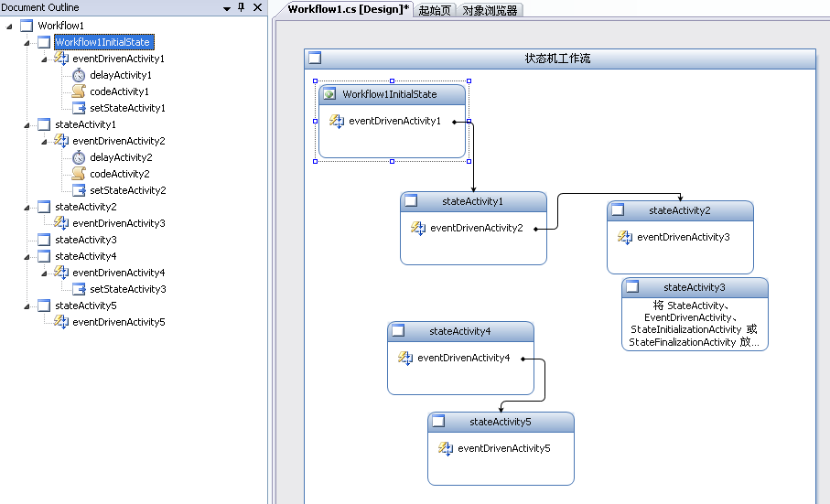830x504 pixels.
Task: Click the stateActivity3 header icon on canvas
Action: [632, 286]
